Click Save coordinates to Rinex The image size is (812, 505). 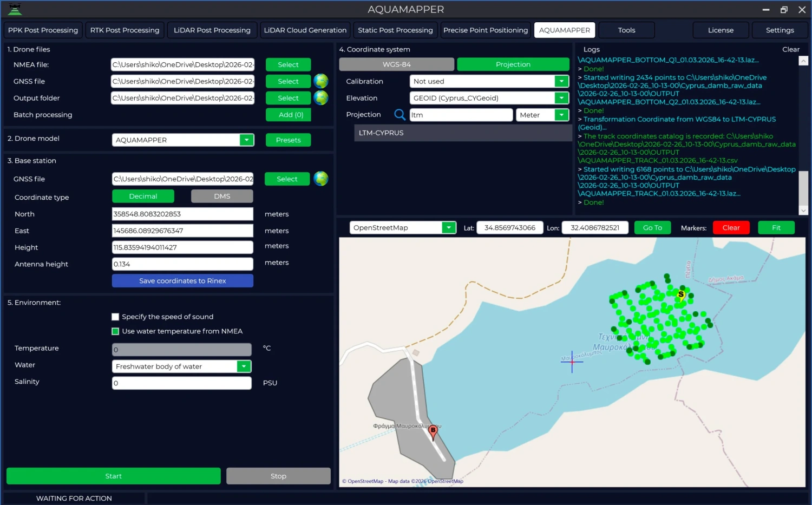pyautogui.click(x=182, y=280)
